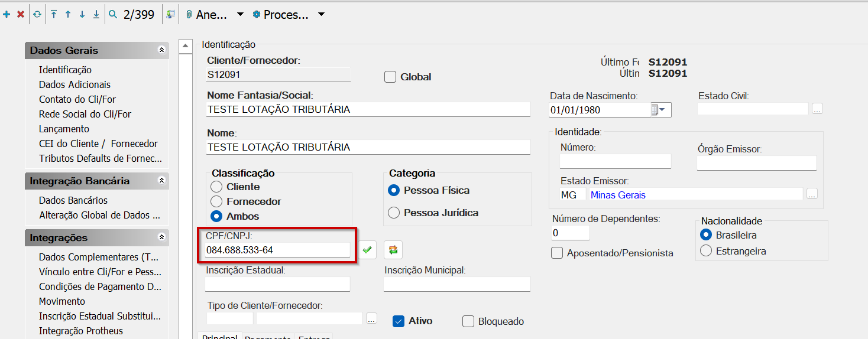Open the Anexos dropdown arrow
This screenshot has width=868, height=339.
(240, 15)
